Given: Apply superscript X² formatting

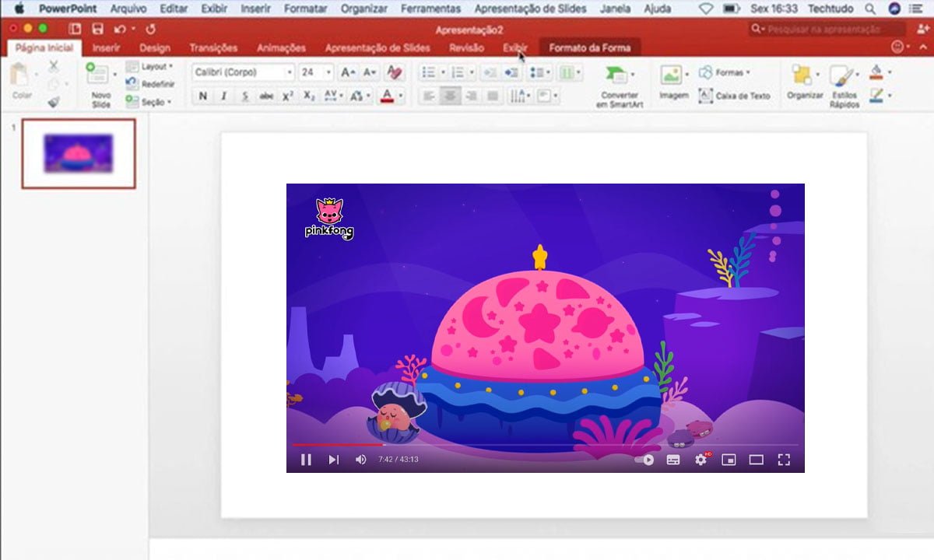Looking at the screenshot, I should pyautogui.click(x=288, y=96).
